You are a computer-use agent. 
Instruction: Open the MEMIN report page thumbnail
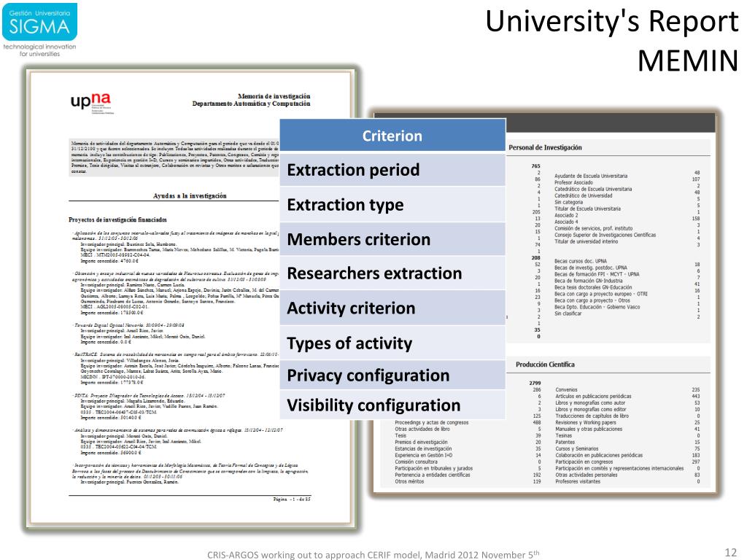190,299
